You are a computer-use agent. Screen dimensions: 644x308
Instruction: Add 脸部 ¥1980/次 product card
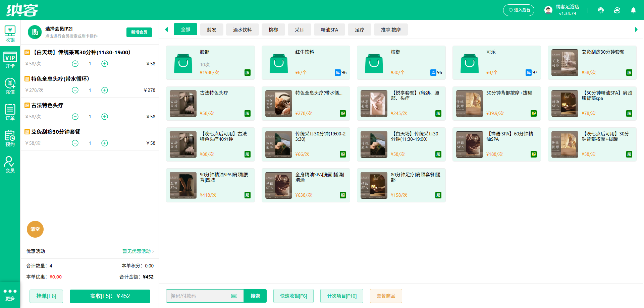[x=210, y=63]
